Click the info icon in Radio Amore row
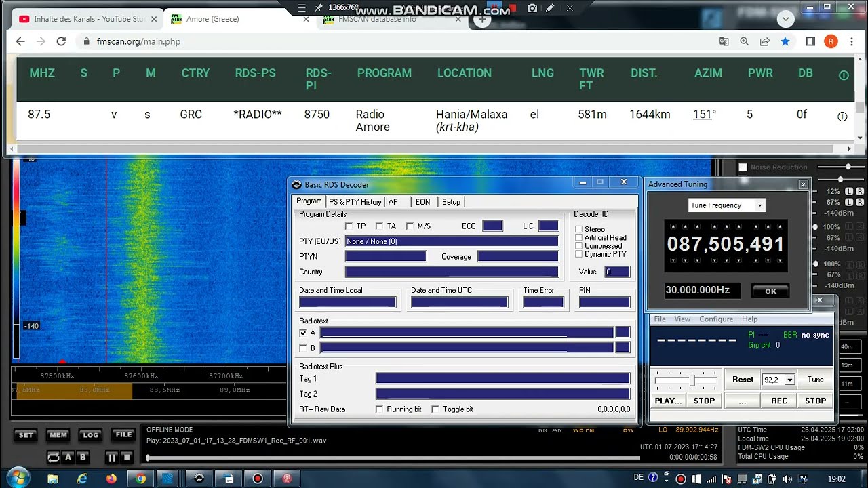This screenshot has height=488, width=868. 842,117
